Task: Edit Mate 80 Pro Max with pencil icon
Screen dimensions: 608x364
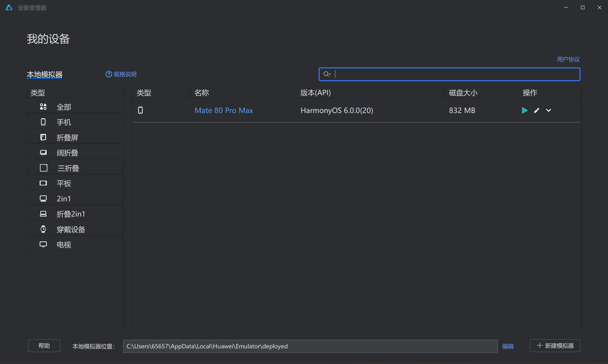Action: [x=536, y=110]
